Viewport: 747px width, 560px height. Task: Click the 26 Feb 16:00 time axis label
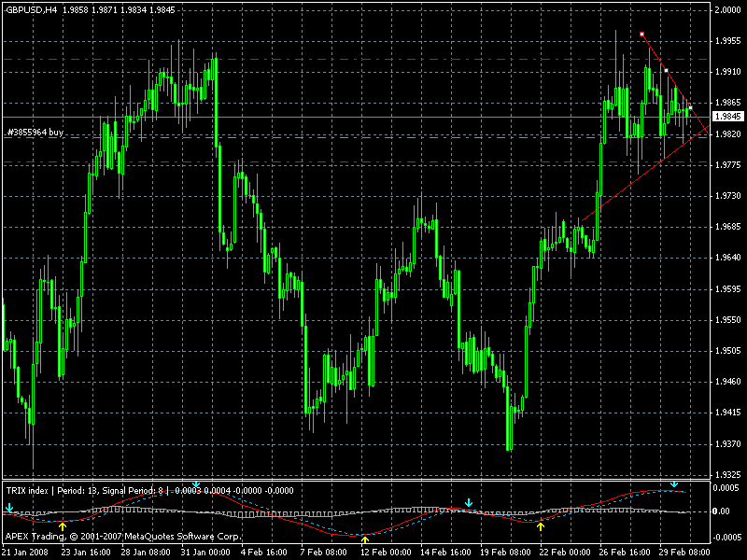[x=624, y=553]
